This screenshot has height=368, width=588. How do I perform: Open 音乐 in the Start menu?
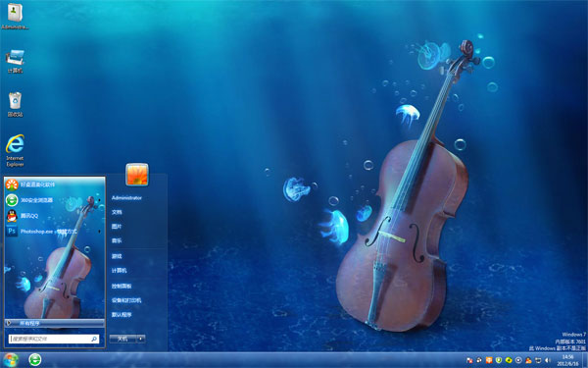pos(117,240)
